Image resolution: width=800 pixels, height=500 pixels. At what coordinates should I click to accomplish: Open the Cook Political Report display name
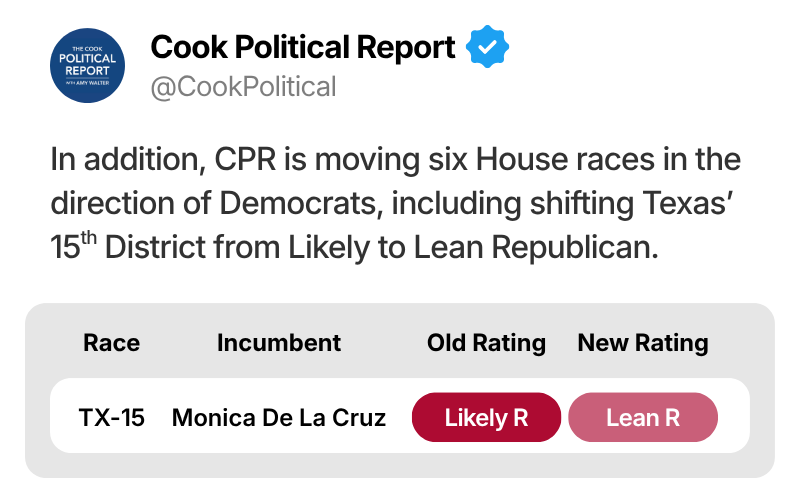click(x=303, y=47)
